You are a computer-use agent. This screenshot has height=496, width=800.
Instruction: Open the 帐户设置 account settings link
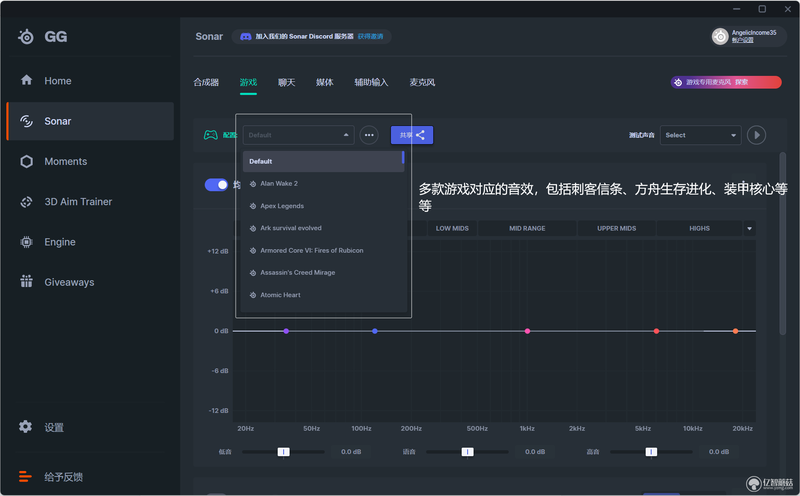pos(742,40)
